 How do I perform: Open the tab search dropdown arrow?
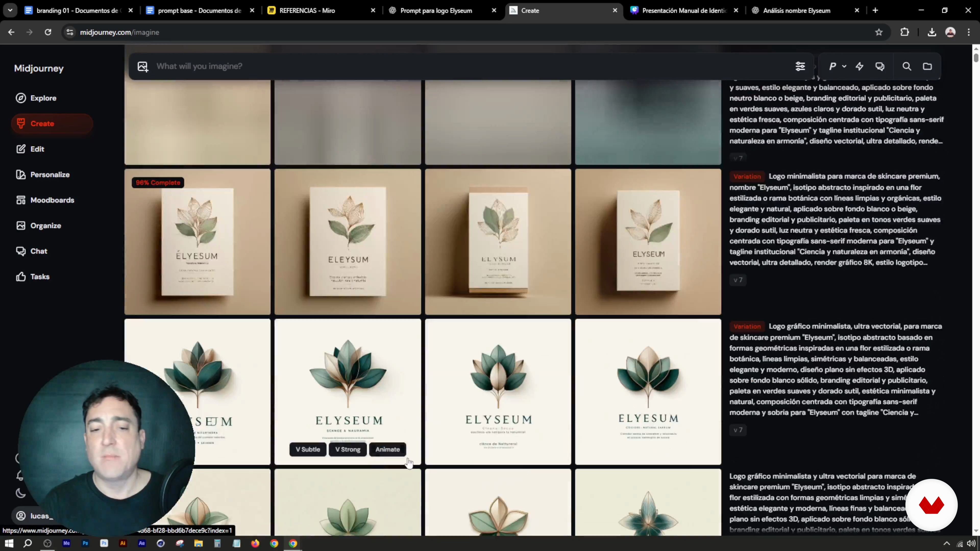(x=10, y=11)
